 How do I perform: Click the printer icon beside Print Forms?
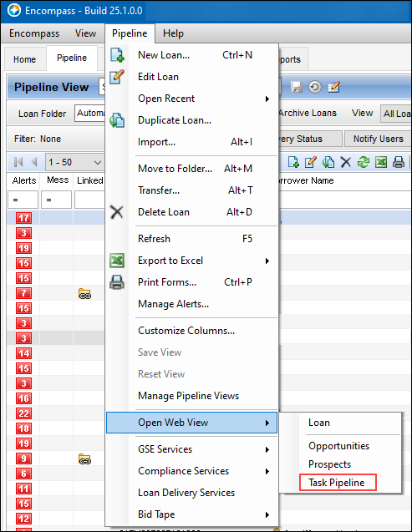point(117,282)
